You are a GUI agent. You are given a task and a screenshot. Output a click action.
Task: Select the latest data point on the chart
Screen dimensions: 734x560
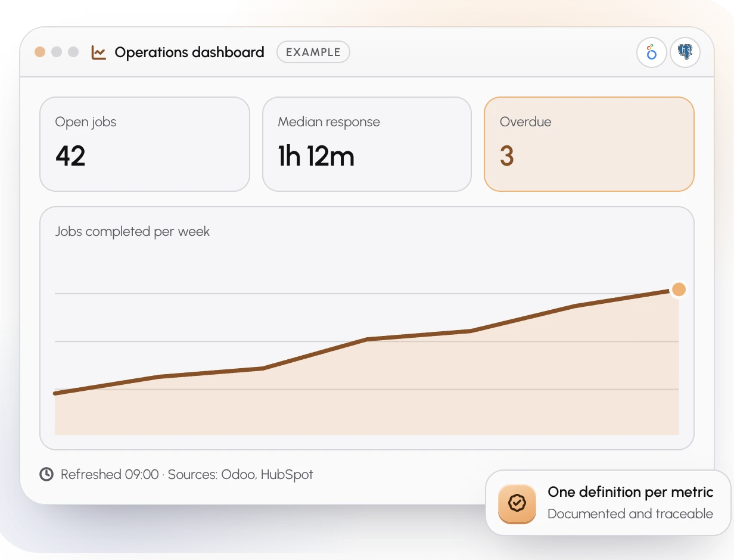tap(679, 290)
